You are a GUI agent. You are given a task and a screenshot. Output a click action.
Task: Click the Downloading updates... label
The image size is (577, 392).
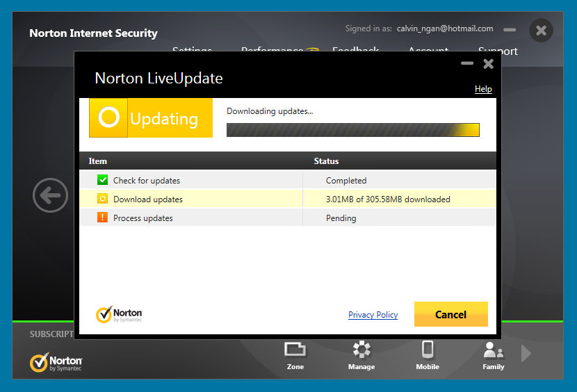[270, 111]
